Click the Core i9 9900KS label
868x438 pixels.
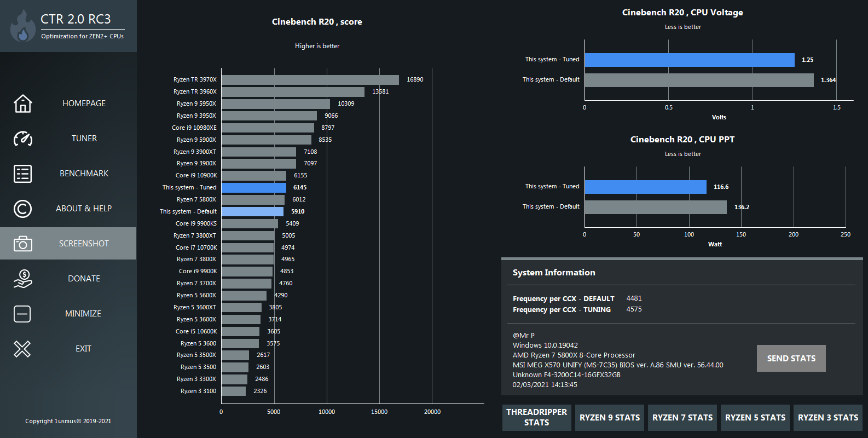tap(196, 223)
